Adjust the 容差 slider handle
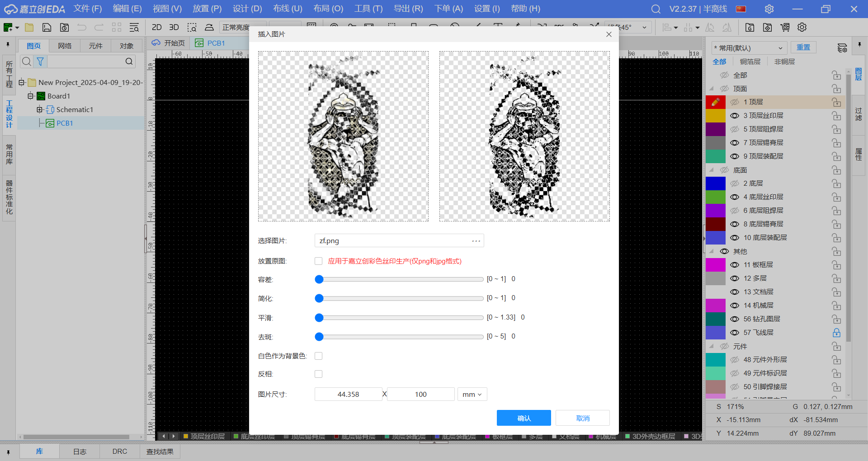 click(319, 279)
